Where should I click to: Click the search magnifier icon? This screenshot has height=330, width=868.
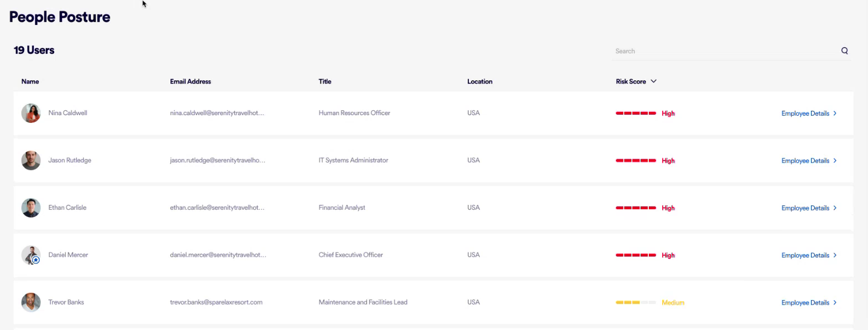pos(844,51)
